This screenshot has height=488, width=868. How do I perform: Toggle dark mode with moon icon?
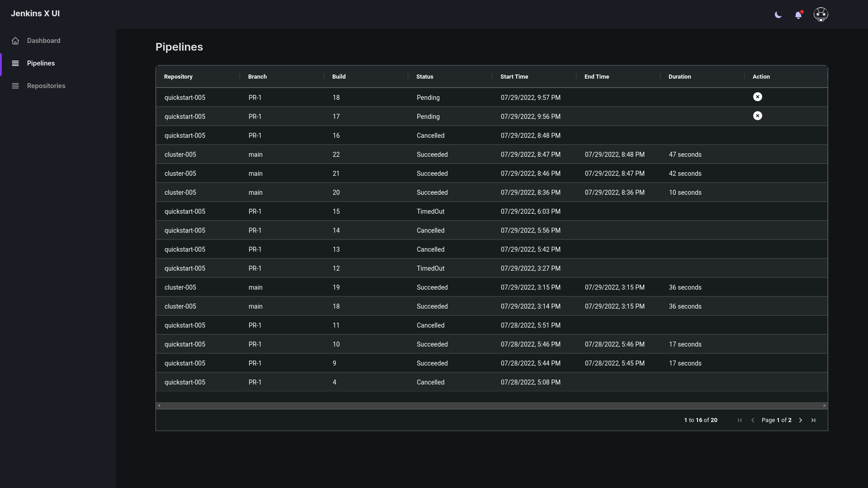pos(778,15)
